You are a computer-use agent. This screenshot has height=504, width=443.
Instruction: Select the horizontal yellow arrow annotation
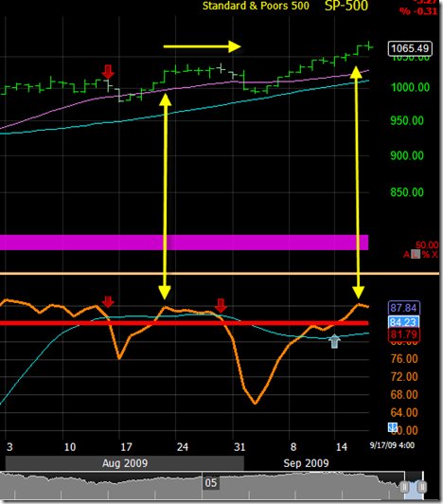point(202,46)
